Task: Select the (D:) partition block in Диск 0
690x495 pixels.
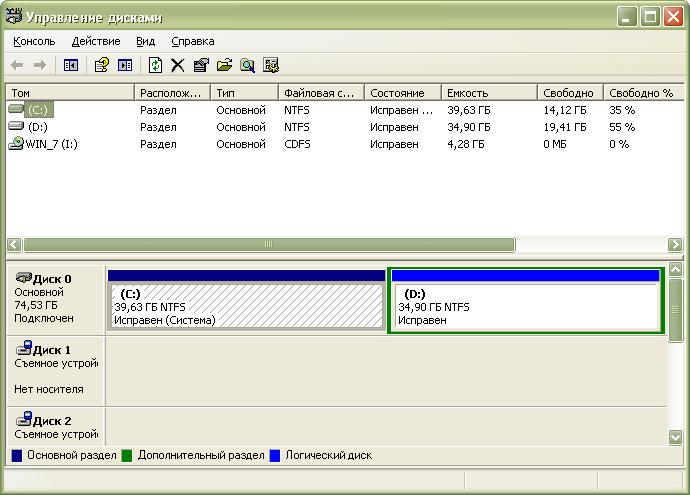Action: pyautogui.click(x=525, y=307)
